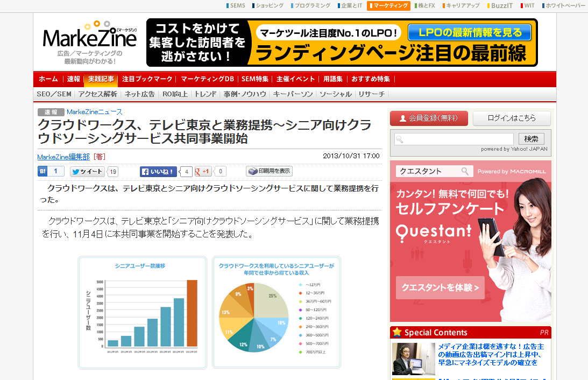Click MarkeZine編集部 author link
This screenshot has width=588, height=380.
coord(63,157)
